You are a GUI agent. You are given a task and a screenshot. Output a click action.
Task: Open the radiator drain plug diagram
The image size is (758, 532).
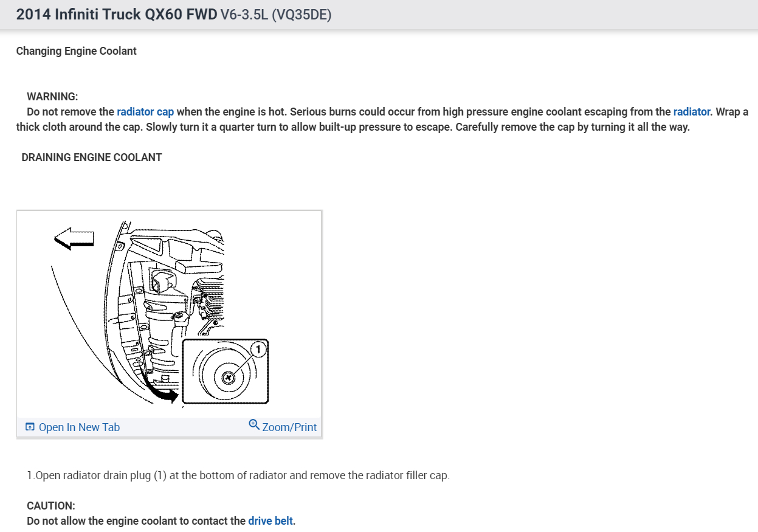pos(169,314)
